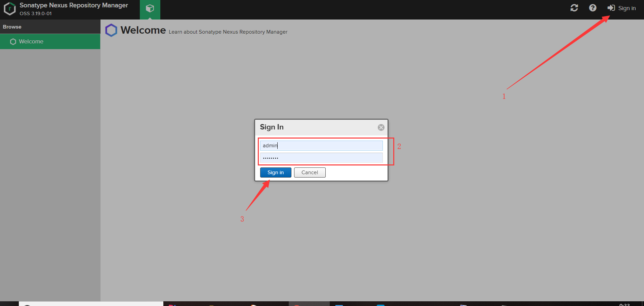Click the Sign In dialog title
This screenshot has width=644, height=306.
point(272,127)
